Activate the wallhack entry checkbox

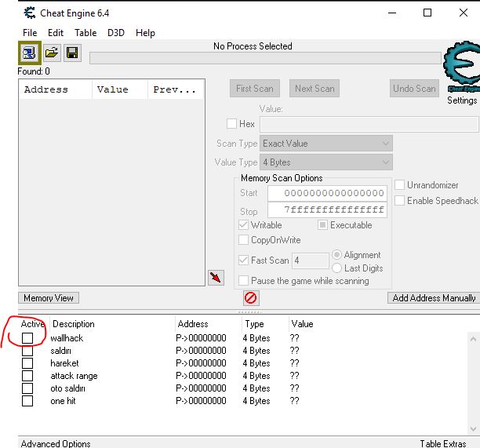pyautogui.click(x=27, y=338)
